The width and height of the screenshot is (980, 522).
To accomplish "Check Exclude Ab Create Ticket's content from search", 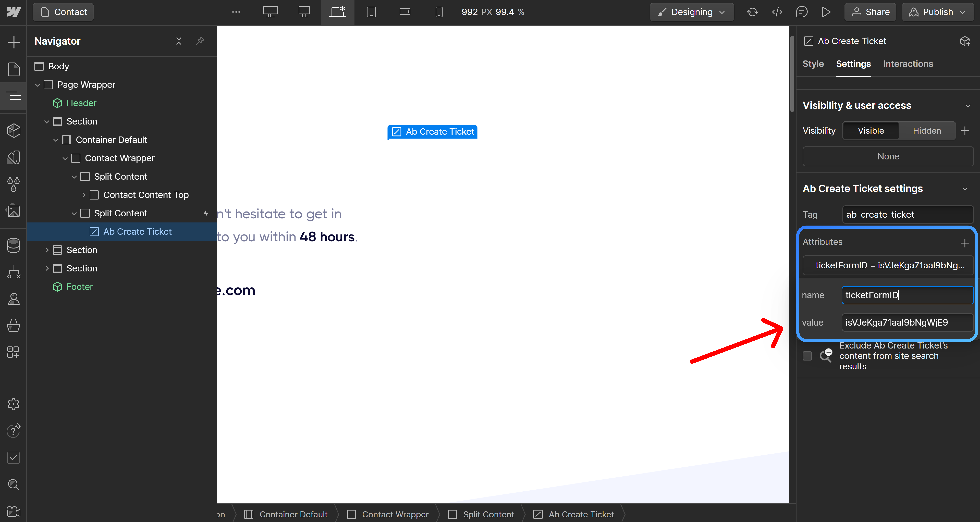I will pyautogui.click(x=807, y=356).
